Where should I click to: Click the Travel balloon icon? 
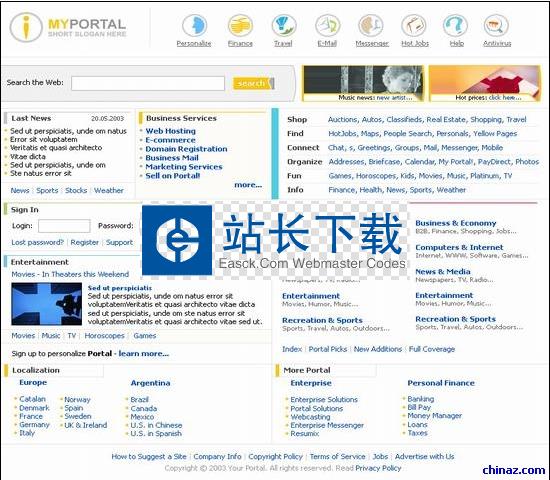[x=284, y=25]
